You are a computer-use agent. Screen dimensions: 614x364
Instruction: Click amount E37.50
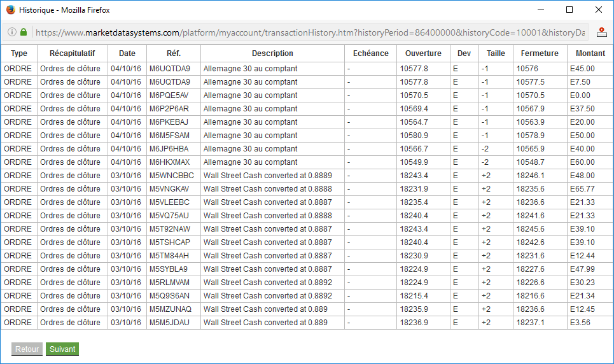[x=582, y=109]
